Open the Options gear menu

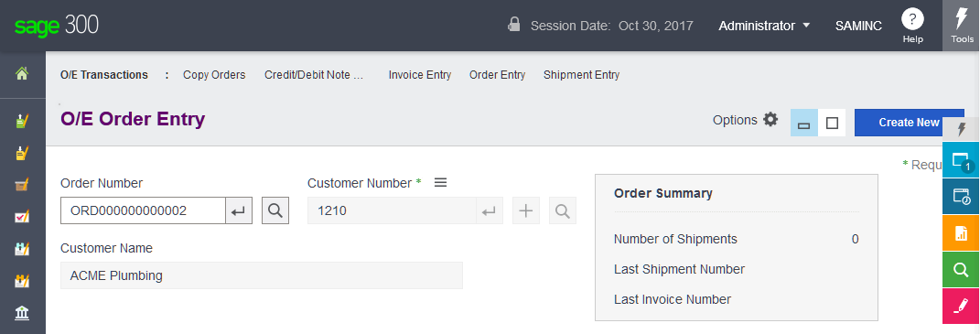pyautogui.click(x=746, y=120)
